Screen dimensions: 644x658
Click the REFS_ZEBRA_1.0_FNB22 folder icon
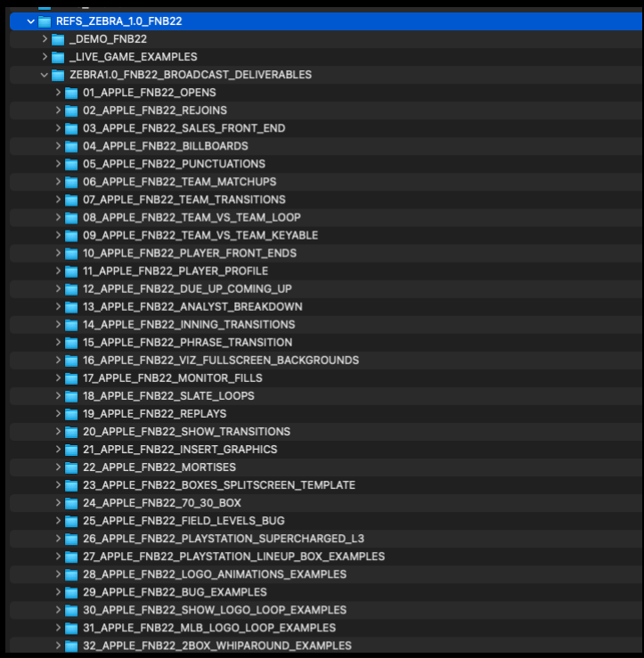(45, 21)
